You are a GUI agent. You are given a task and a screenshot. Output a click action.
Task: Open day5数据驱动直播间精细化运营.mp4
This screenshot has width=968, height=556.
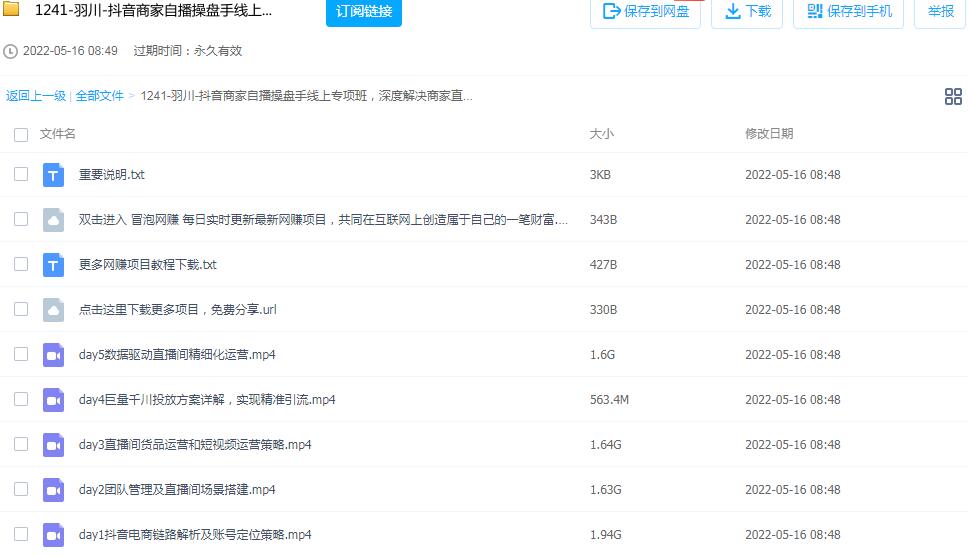177,355
